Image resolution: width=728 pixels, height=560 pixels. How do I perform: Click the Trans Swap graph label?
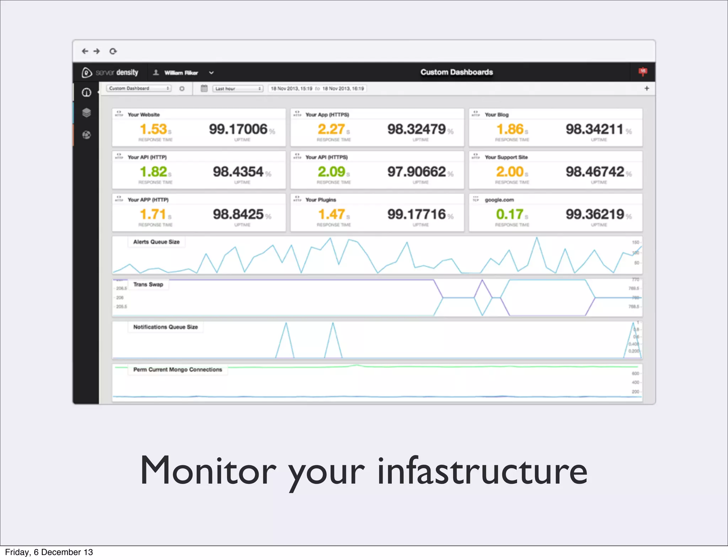point(148,285)
